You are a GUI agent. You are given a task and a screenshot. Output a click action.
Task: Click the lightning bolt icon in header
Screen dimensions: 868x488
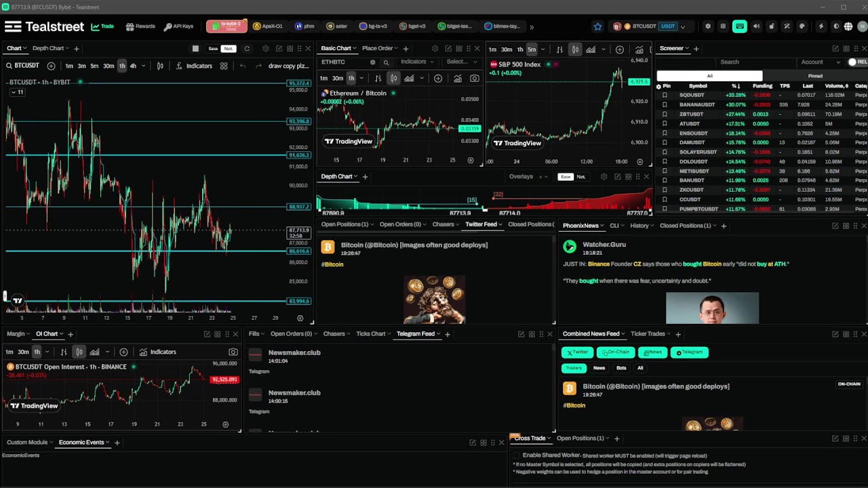coord(821,26)
